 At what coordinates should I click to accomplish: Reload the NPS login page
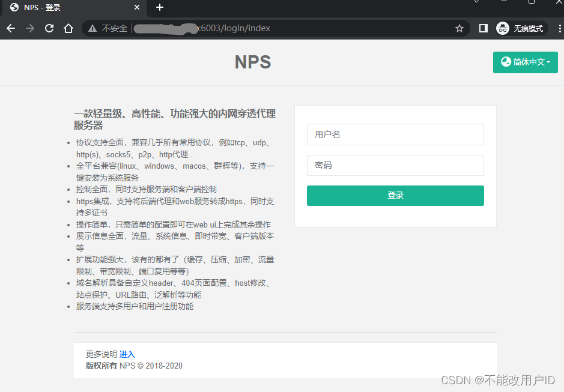click(x=49, y=28)
